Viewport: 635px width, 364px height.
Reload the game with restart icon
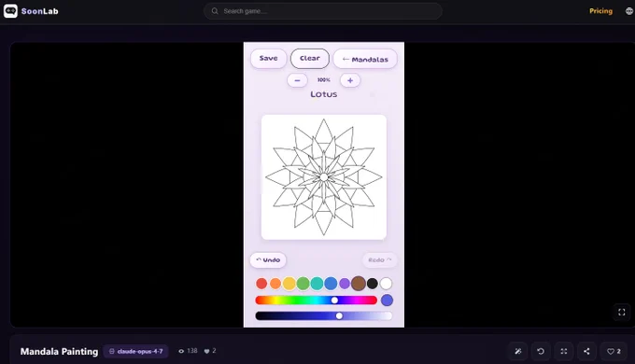(541, 352)
